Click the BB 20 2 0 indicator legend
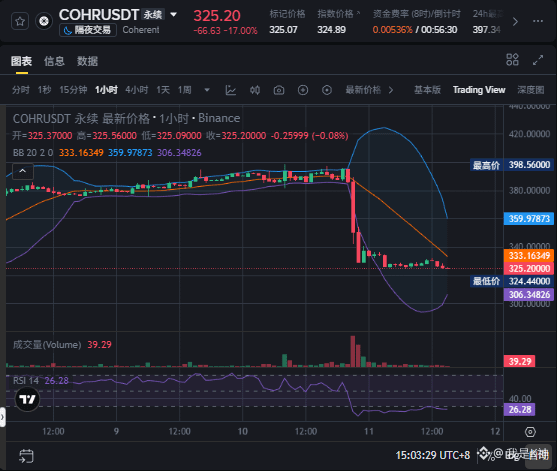557x471 pixels. click(x=33, y=153)
